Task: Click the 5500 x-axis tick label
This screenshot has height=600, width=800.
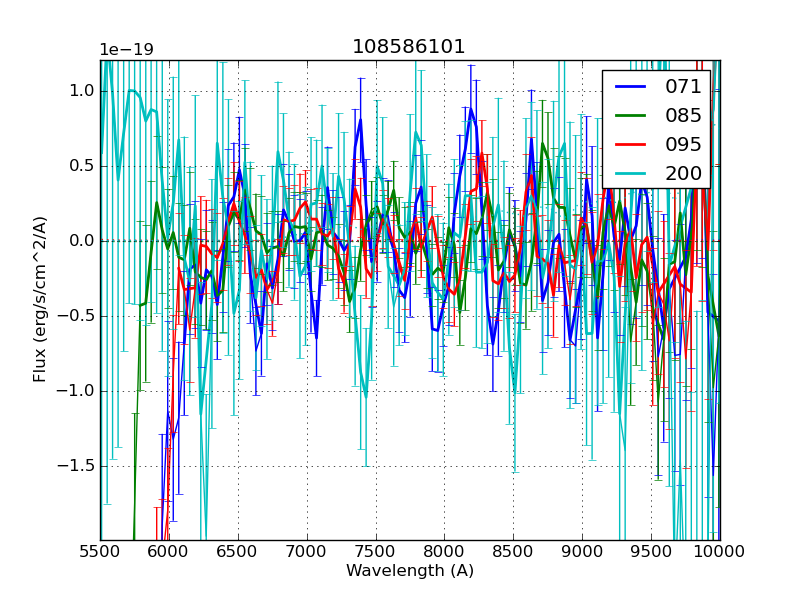Action: pos(100,552)
